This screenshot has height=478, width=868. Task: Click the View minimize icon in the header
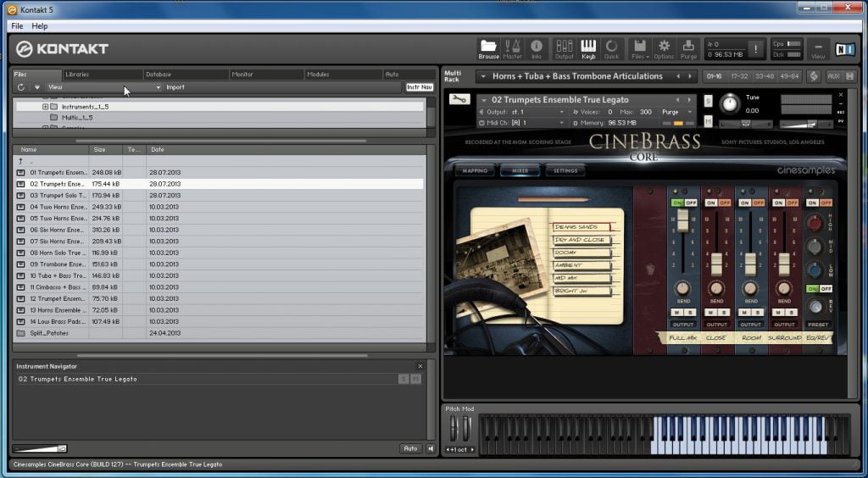818,48
